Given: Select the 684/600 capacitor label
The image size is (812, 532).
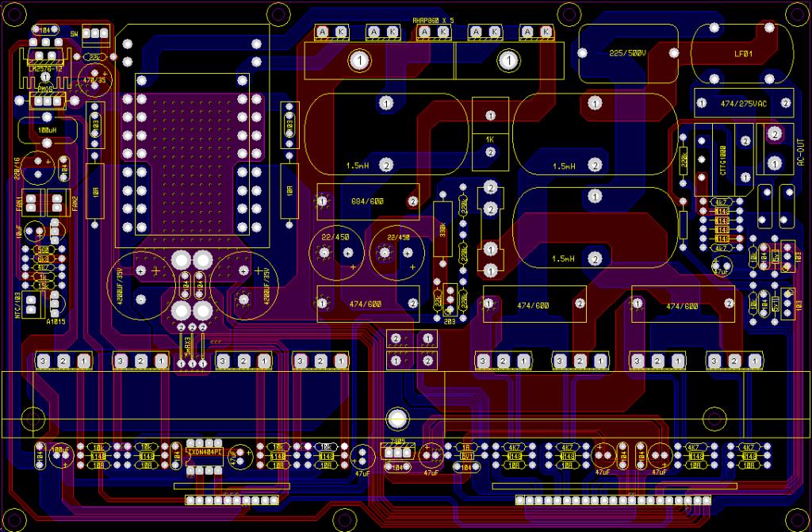Looking at the screenshot, I should point(367,201).
